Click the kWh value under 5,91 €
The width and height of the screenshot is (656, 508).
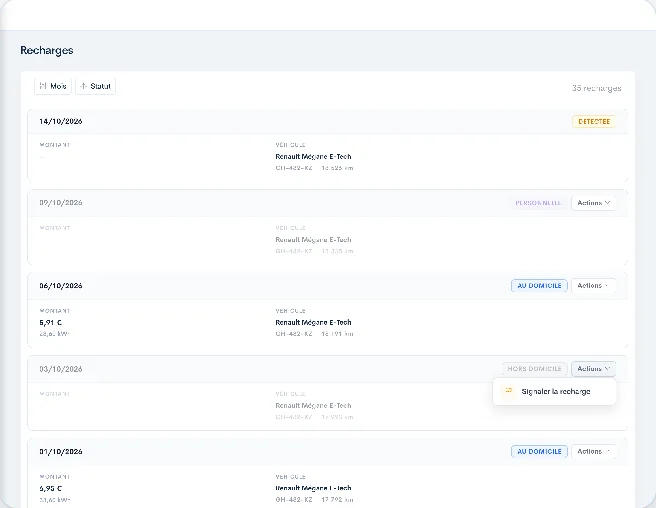pyautogui.click(x=54, y=334)
